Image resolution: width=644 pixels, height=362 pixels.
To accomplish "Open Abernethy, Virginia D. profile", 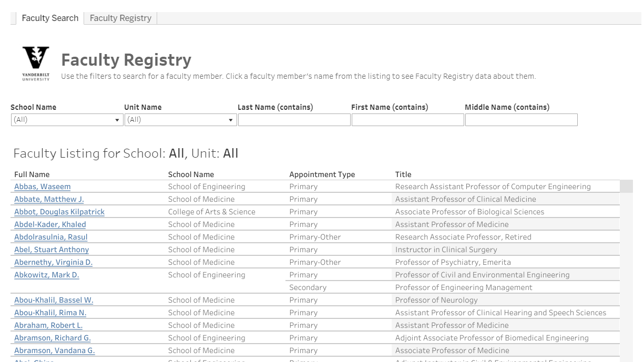I will coord(53,262).
